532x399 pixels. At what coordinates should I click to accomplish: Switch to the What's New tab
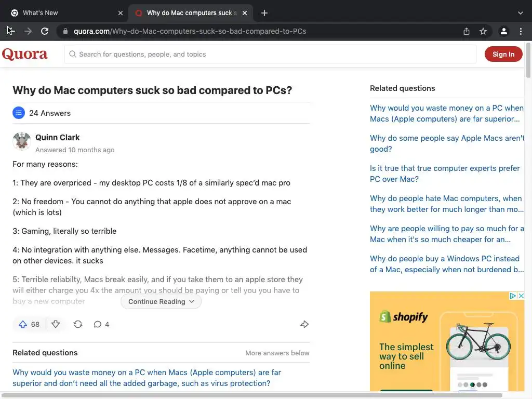[64, 13]
